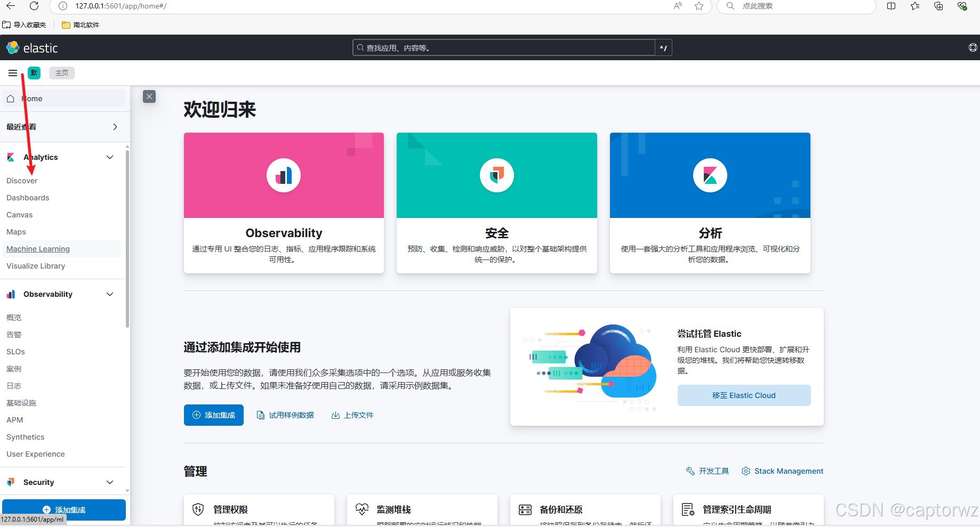Click the site information icon in address bar
Image resolution: width=980 pixels, height=527 pixels.
point(63,6)
